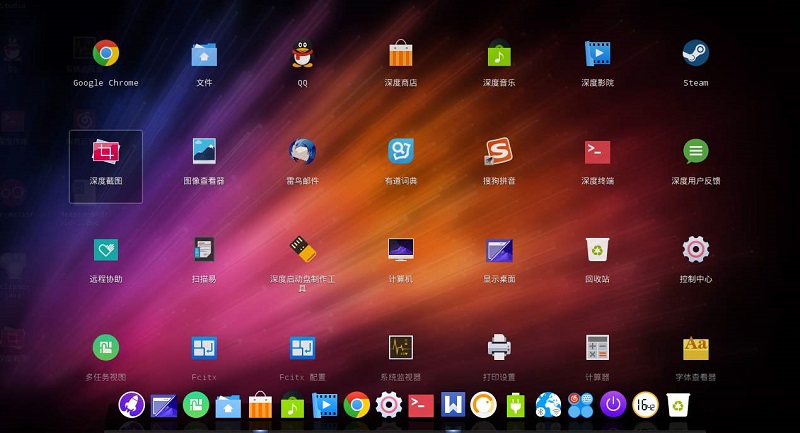Open 控制中心 from the app grid
The image size is (800, 433).
696,250
